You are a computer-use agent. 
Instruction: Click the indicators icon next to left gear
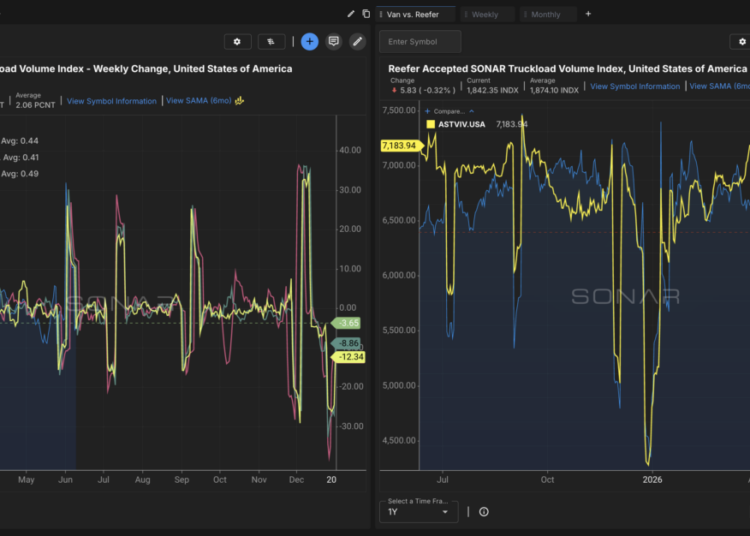[x=271, y=42]
